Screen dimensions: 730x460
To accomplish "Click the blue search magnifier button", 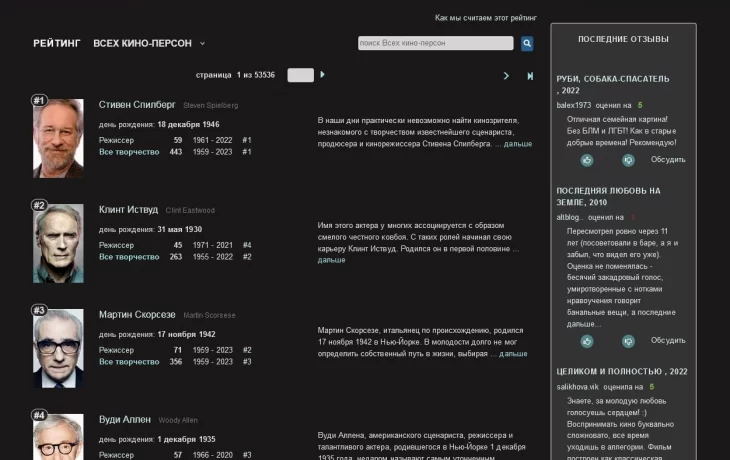I will click(x=527, y=43).
